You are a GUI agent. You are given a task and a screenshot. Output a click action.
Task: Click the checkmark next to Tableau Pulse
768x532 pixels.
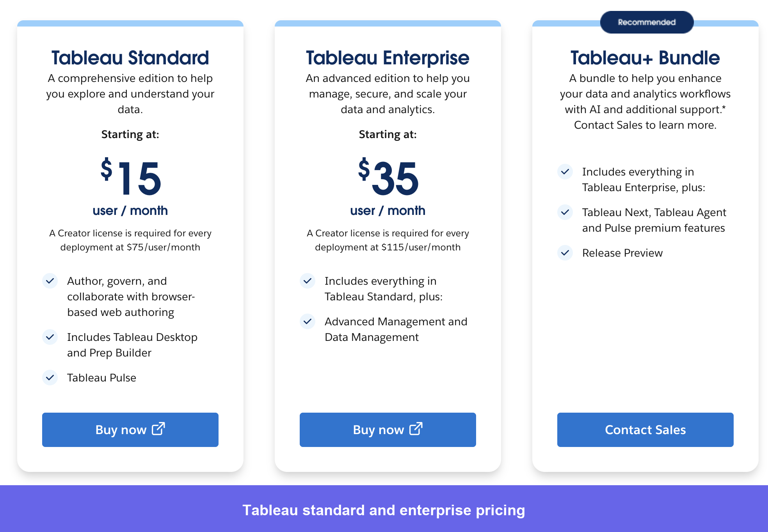50,378
